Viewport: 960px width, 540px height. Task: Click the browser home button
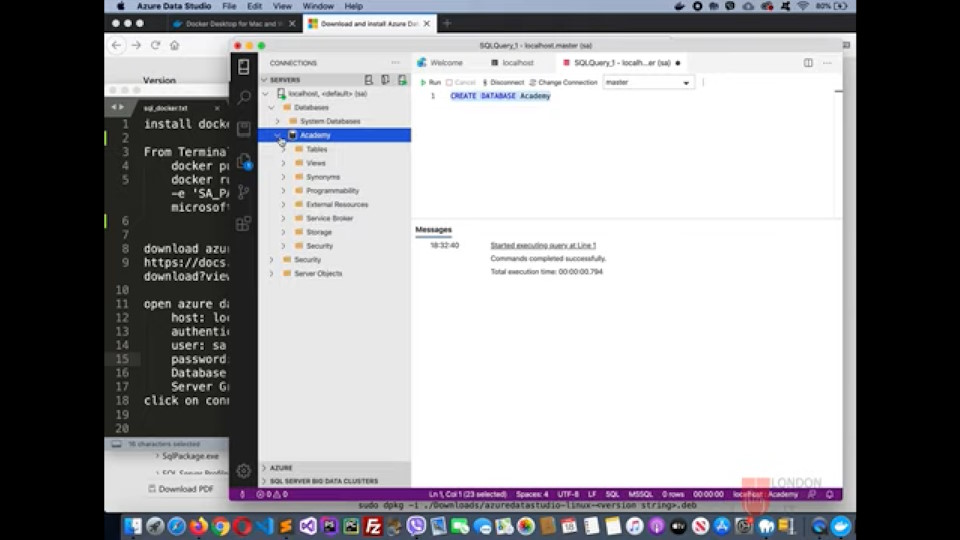coord(174,45)
